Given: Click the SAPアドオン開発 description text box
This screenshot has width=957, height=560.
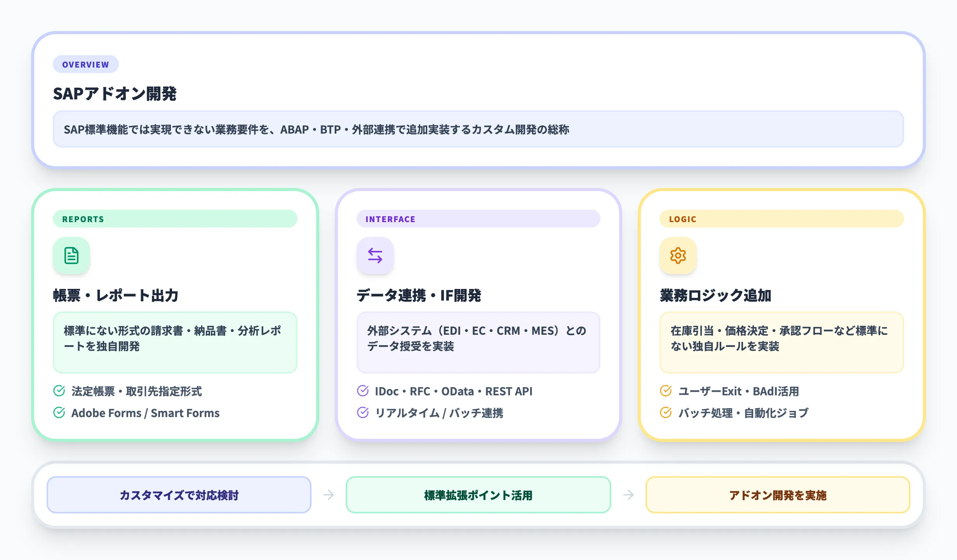Looking at the screenshot, I should pos(478,130).
